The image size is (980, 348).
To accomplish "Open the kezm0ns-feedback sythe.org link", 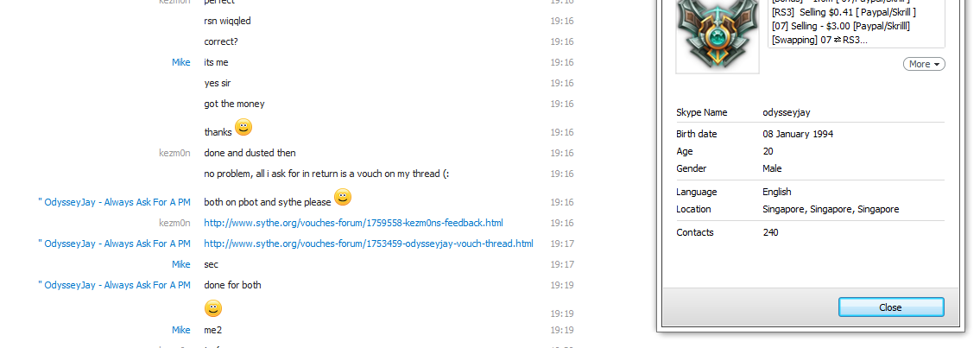I will click(x=354, y=223).
